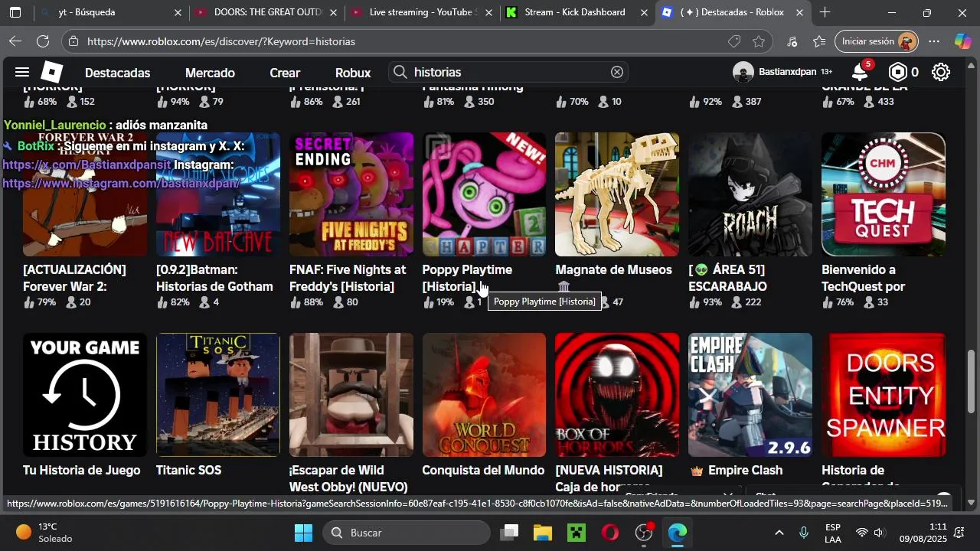
Task: Open the Box of Horrors thumbnail
Action: pyautogui.click(x=617, y=395)
